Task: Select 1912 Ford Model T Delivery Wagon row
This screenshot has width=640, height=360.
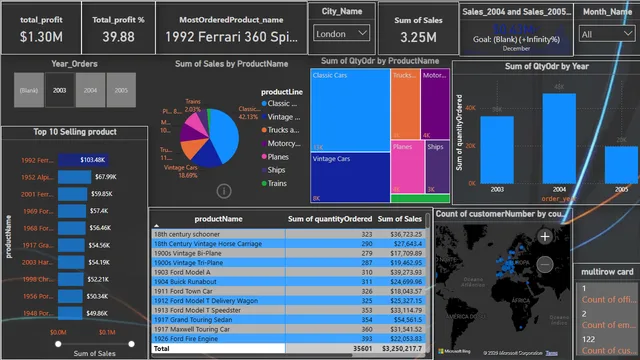Action: point(289,301)
